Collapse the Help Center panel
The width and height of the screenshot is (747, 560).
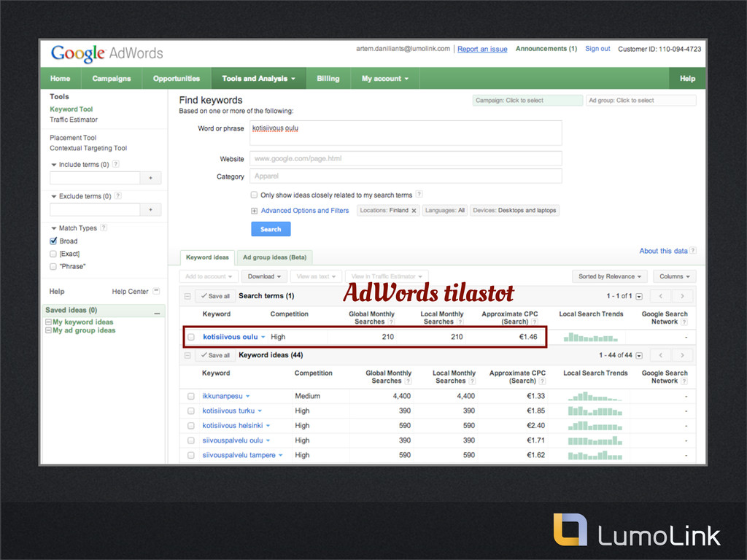(x=156, y=291)
